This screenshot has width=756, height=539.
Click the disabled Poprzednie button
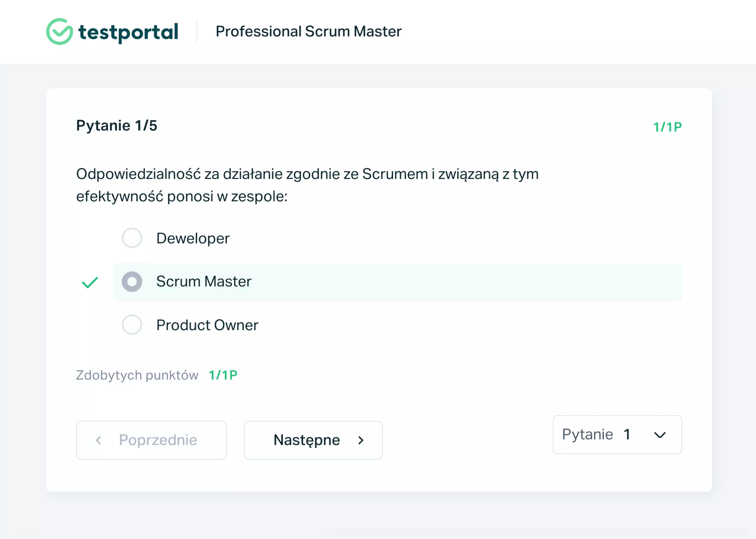(x=152, y=440)
